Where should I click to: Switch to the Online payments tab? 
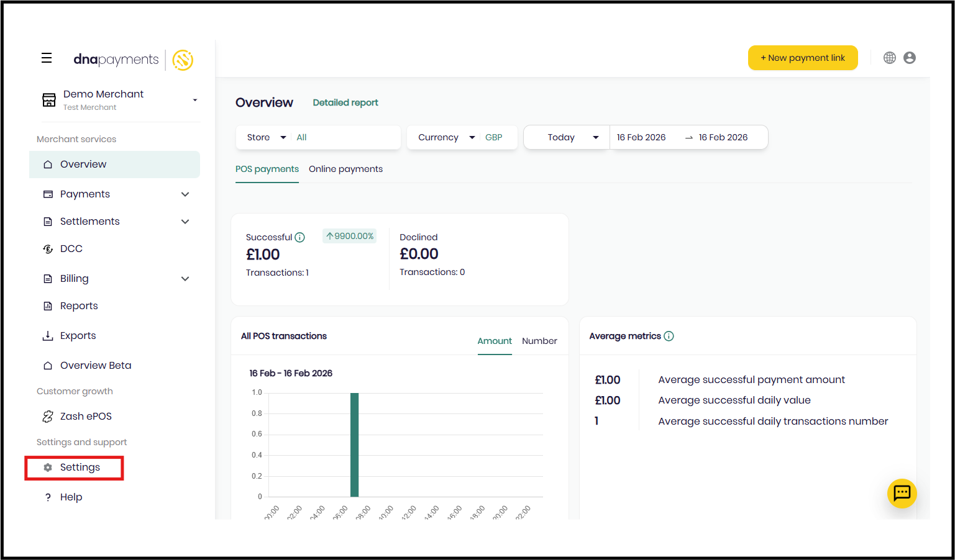point(345,169)
